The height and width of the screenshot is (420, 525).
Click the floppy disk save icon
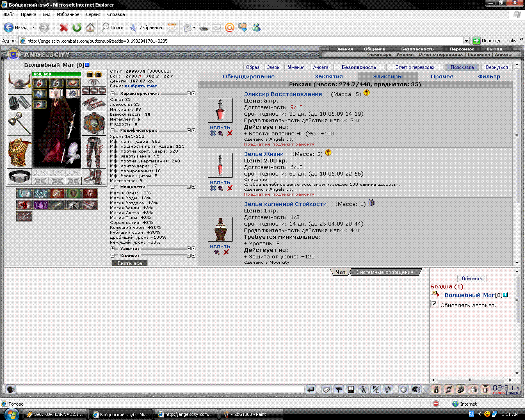coord(351,389)
